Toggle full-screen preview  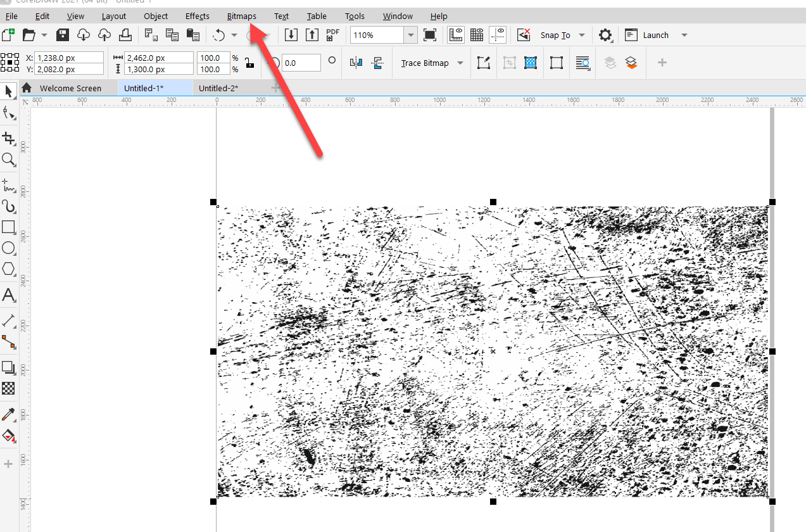430,35
